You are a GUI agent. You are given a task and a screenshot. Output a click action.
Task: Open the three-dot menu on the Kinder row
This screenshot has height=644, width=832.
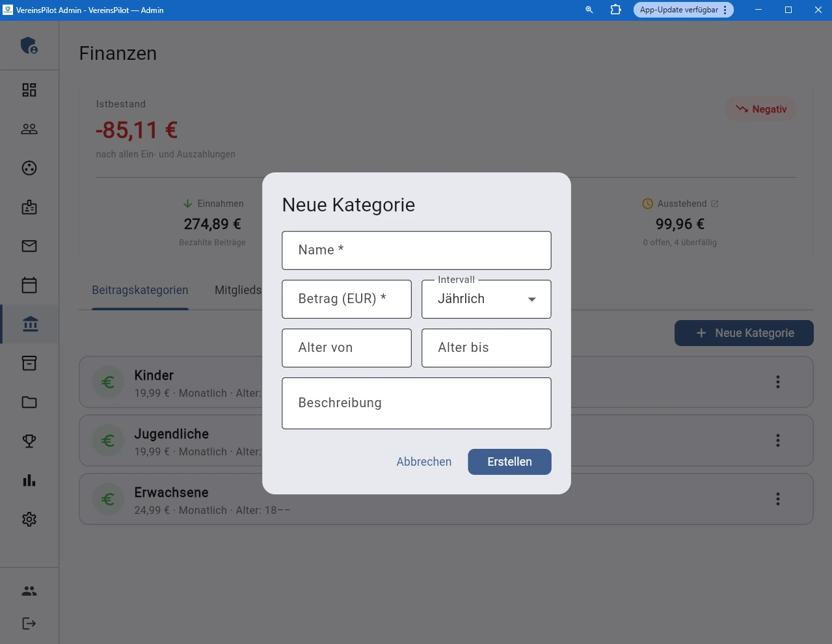click(777, 382)
